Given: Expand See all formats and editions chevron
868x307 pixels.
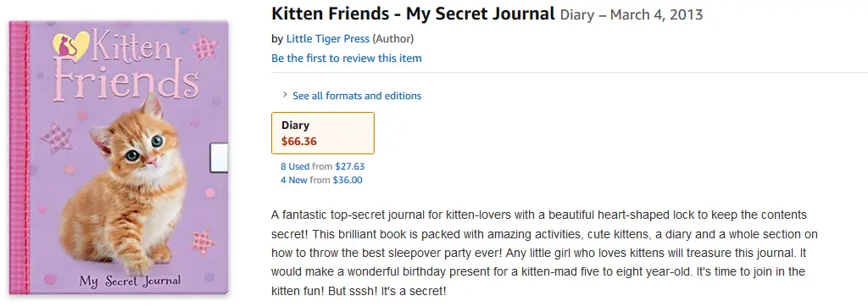Looking at the screenshot, I should [285, 95].
